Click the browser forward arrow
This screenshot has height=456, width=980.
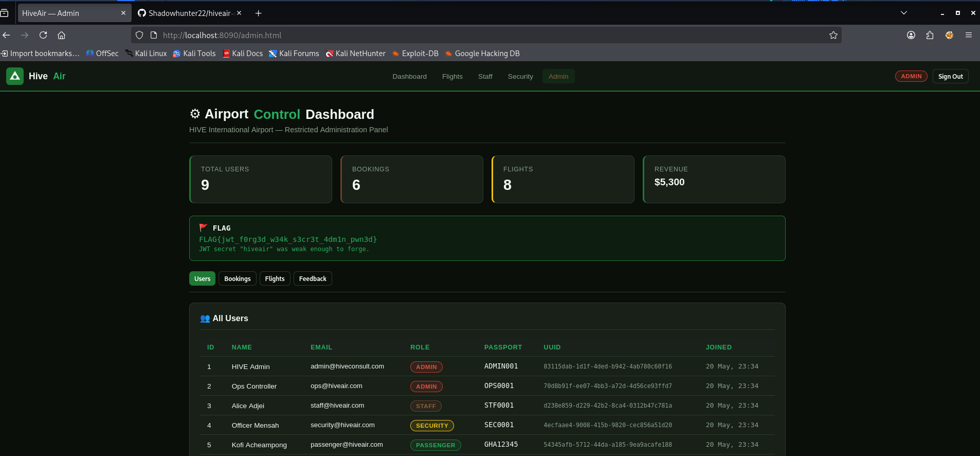[x=25, y=35]
